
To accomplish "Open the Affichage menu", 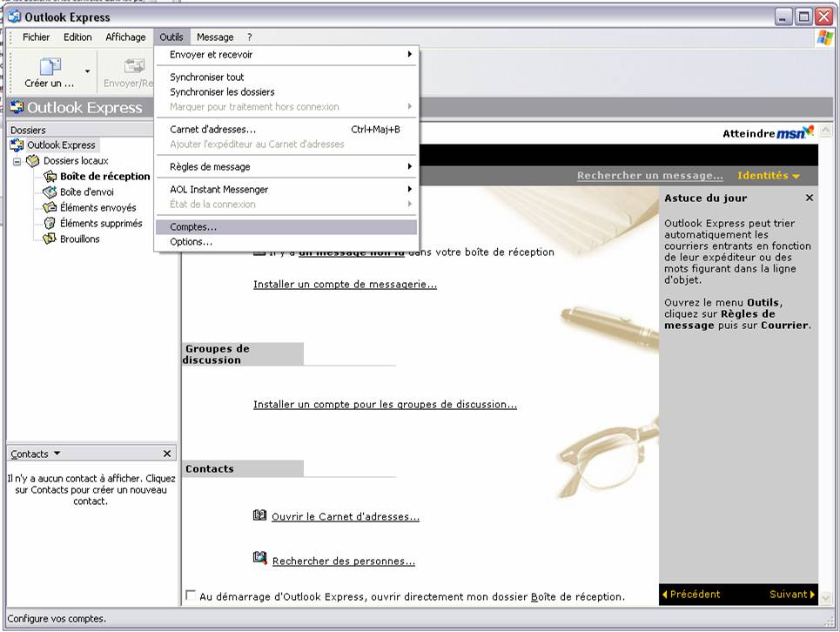I will [125, 37].
